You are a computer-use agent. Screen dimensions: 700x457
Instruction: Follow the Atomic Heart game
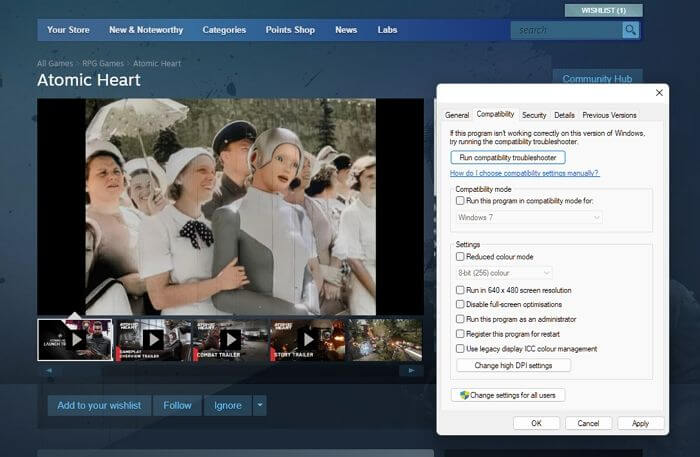[x=177, y=405]
